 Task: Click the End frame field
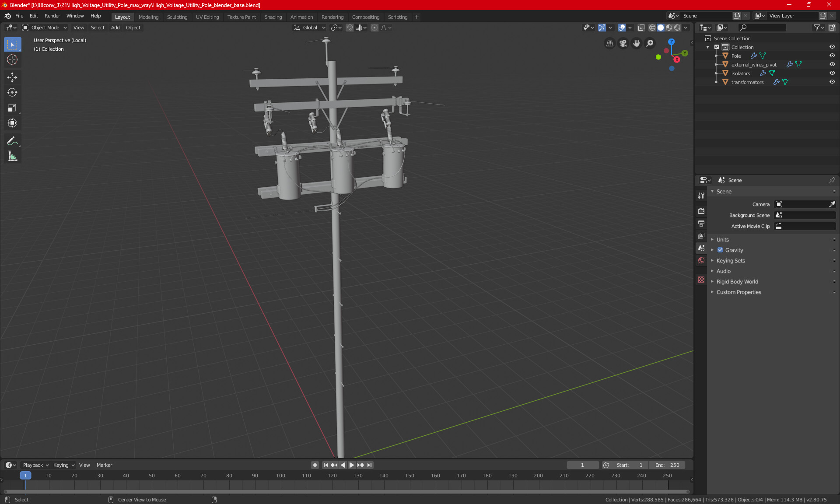point(667,465)
